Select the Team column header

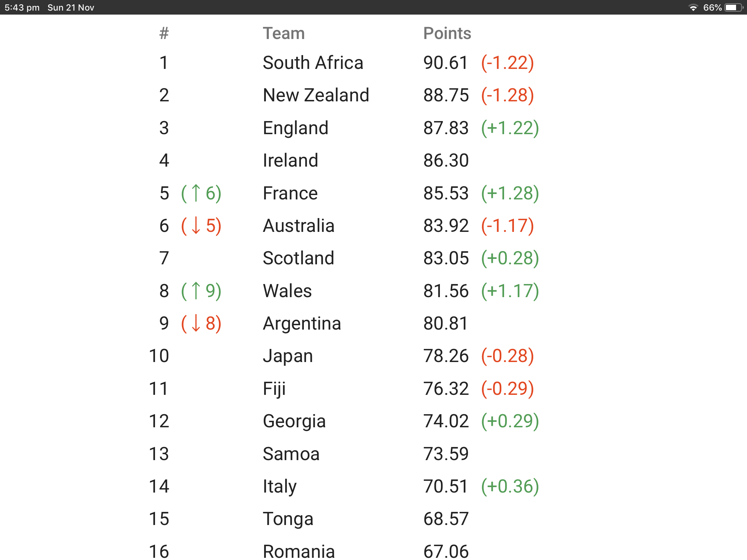[x=284, y=34]
